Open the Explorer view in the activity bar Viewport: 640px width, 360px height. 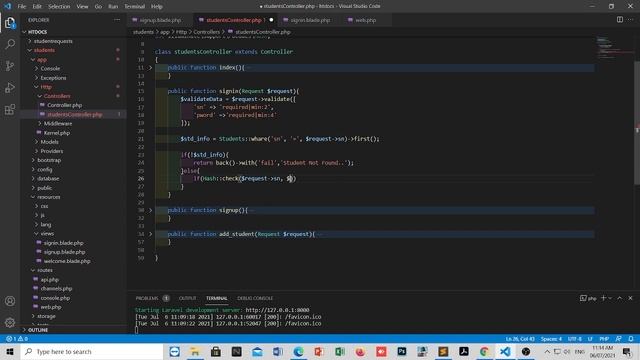tap(10, 23)
